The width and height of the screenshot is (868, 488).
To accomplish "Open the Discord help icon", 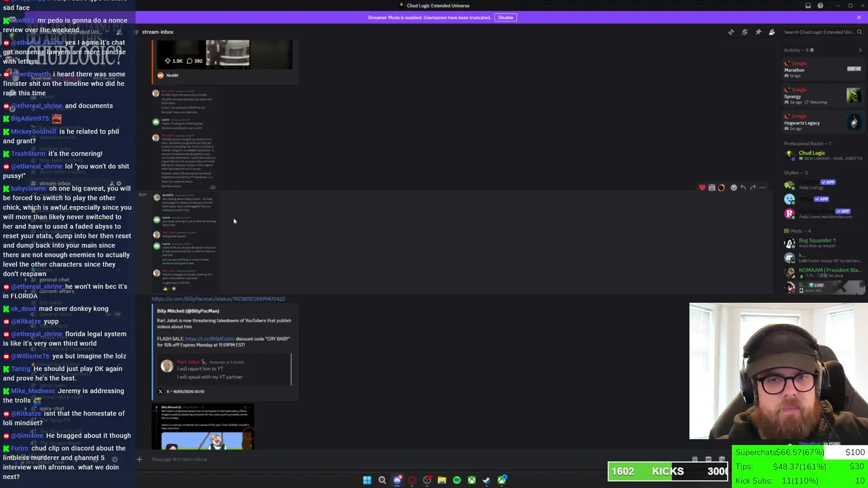I will point(820,5).
